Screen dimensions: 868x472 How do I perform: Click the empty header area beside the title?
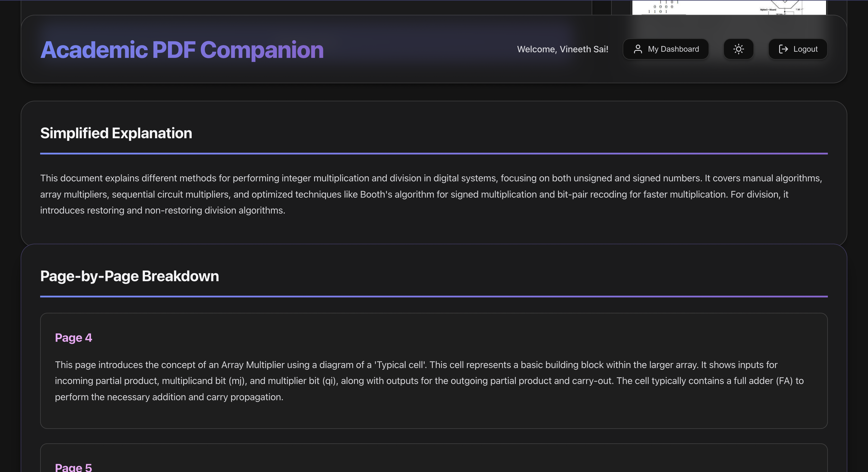pos(418,49)
